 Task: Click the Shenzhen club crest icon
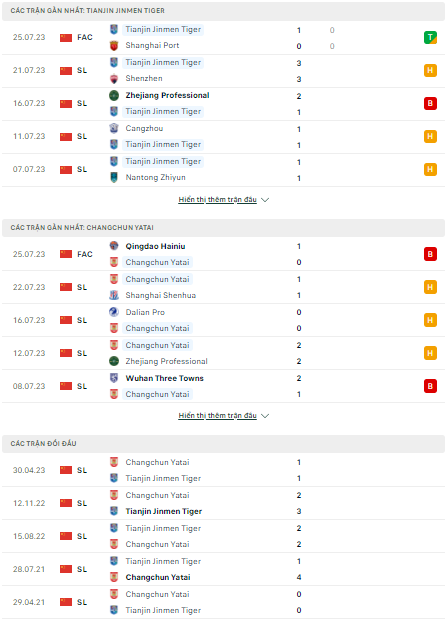pos(114,79)
